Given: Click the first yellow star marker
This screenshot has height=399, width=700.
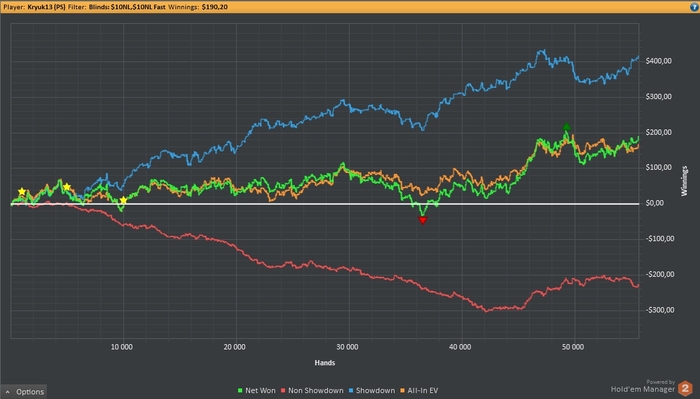Looking at the screenshot, I should 21,191.
